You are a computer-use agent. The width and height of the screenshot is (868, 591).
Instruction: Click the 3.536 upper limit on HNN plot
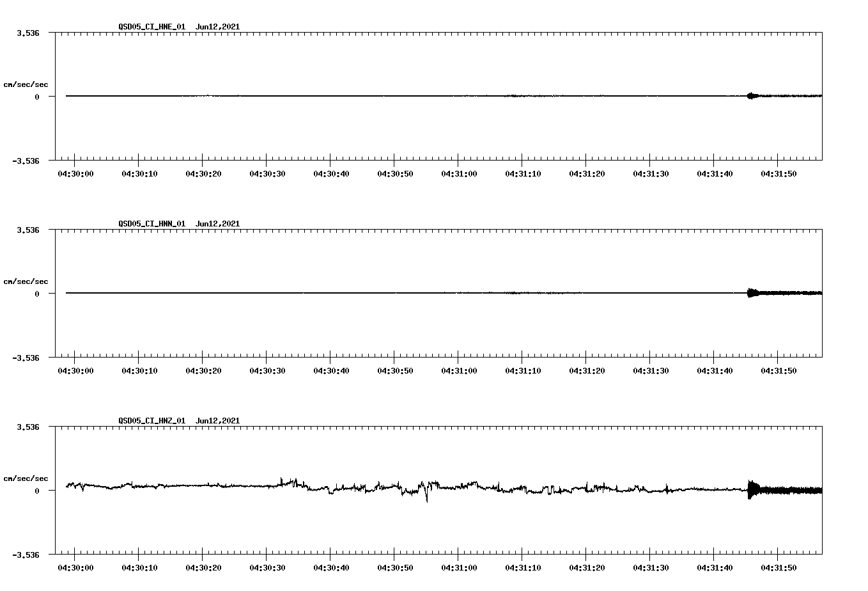point(28,230)
